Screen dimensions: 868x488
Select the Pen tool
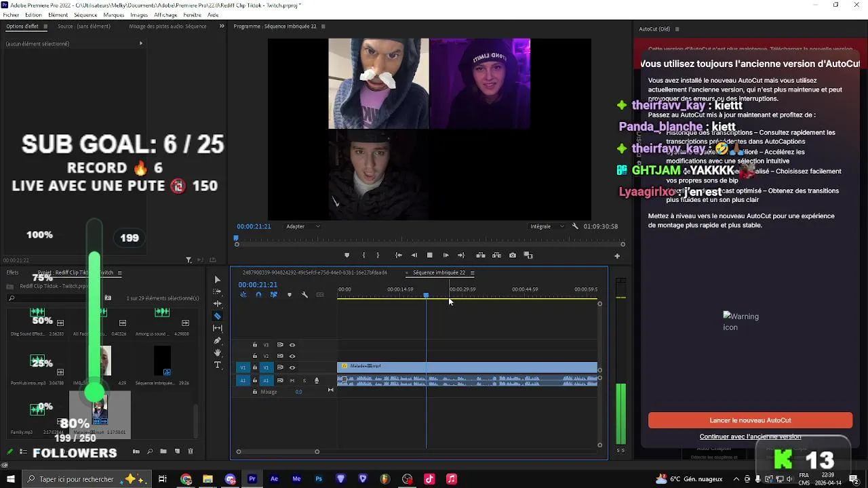tap(217, 340)
